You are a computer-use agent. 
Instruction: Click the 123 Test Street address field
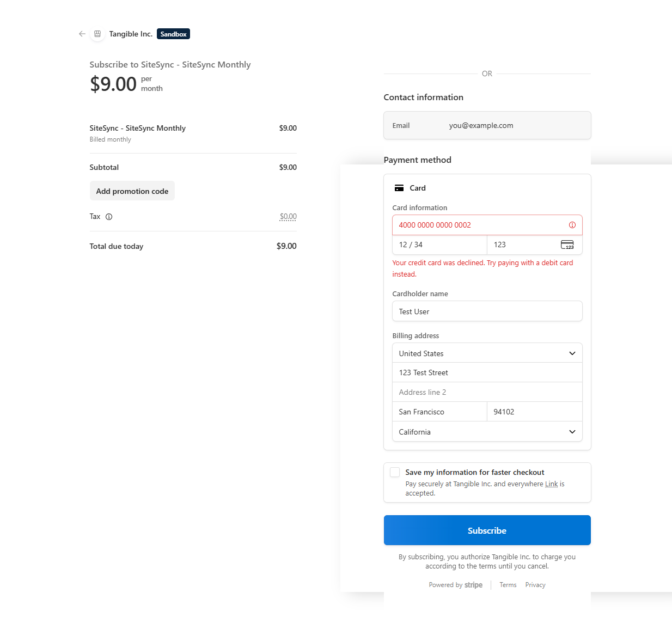pyautogui.click(x=487, y=372)
